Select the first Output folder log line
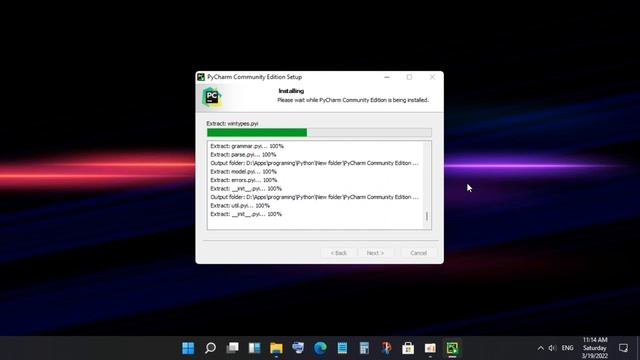This screenshot has width=640, height=360. 314,163
